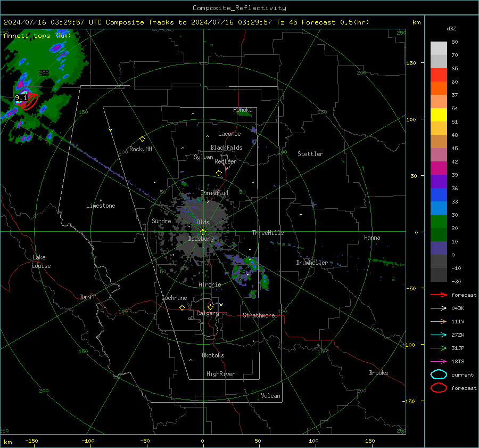Click the radar site marker at Didsbury
Image resolution: width=479 pixels, height=448 pixels.
click(x=203, y=232)
